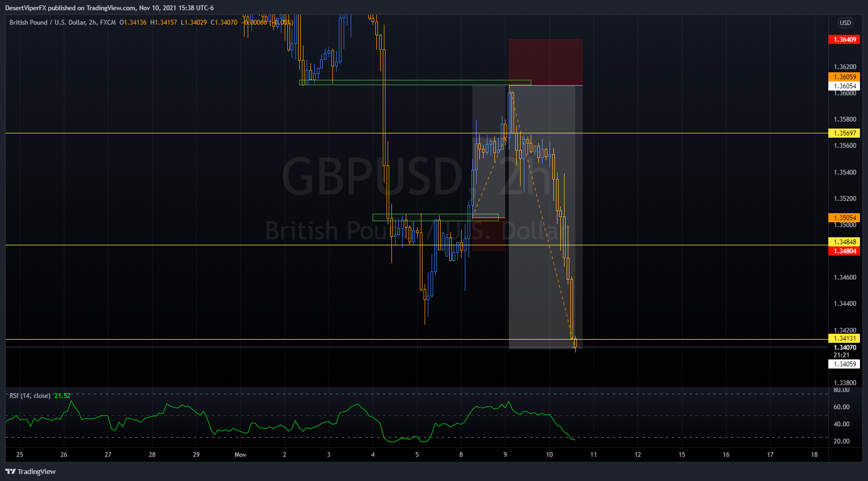Click the 1.34400 price axis tick
868x481 pixels.
845,304
